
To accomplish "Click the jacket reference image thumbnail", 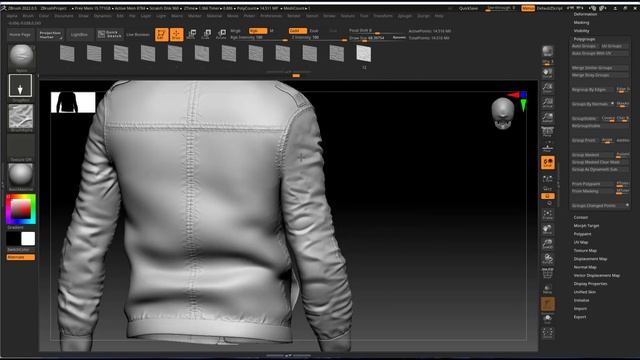I will pyautogui.click(x=73, y=102).
